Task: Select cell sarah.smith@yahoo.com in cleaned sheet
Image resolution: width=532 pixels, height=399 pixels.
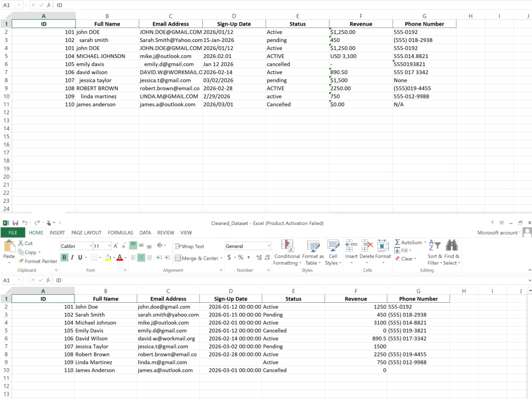Action: point(168,314)
